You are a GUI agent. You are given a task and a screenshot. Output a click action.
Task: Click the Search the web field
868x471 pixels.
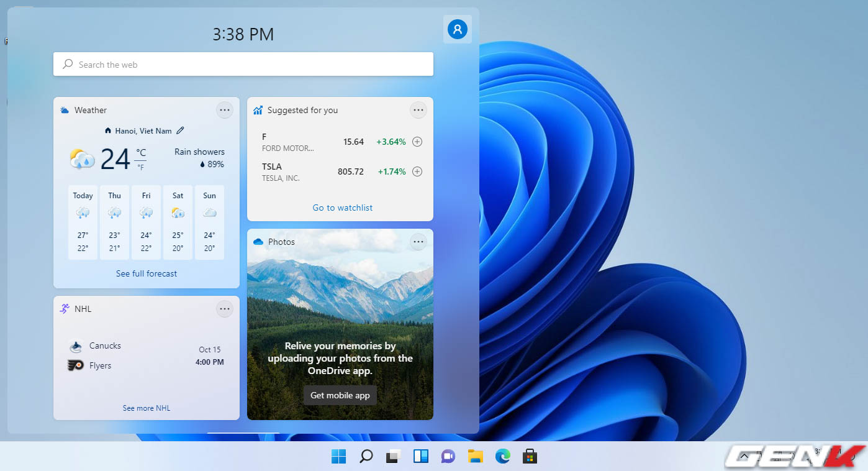tap(243, 64)
